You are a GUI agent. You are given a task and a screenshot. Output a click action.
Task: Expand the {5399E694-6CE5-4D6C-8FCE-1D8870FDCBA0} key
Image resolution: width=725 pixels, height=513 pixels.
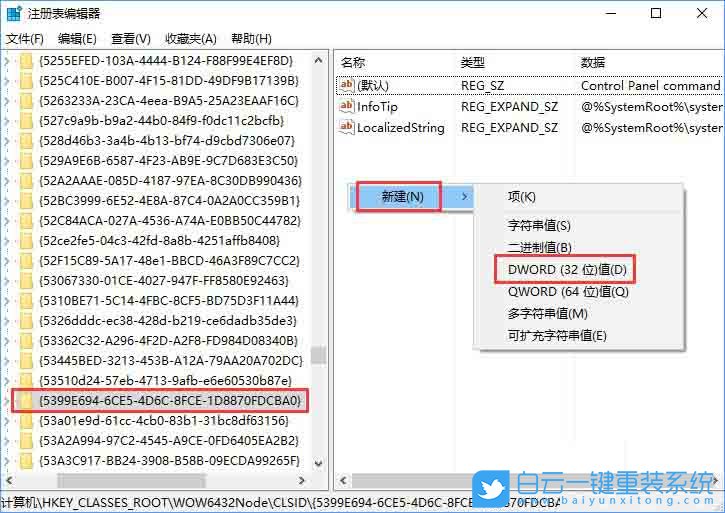click(x=7, y=401)
